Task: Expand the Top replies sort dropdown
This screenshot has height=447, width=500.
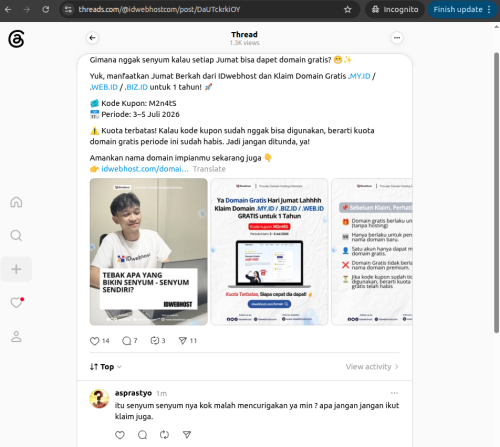Action: (106, 367)
